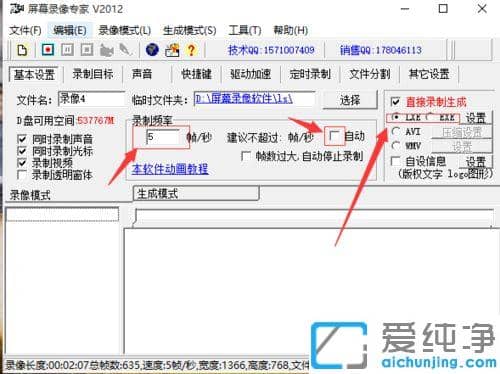Click the 录像长度 status bar text
500x374 pixels.
point(157,365)
